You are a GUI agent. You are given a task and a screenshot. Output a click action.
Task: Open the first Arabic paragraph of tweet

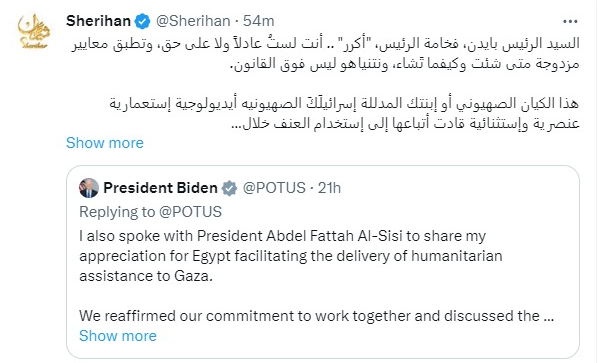tap(325, 53)
